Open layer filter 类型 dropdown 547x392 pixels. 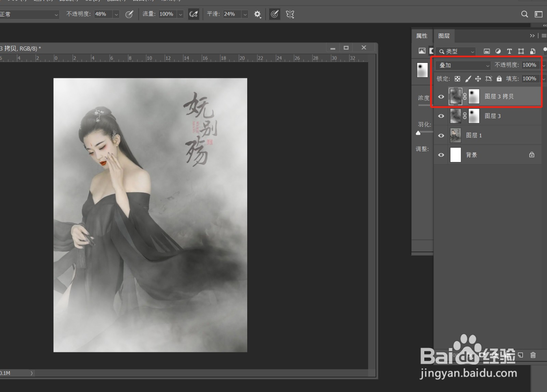point(457,51)
